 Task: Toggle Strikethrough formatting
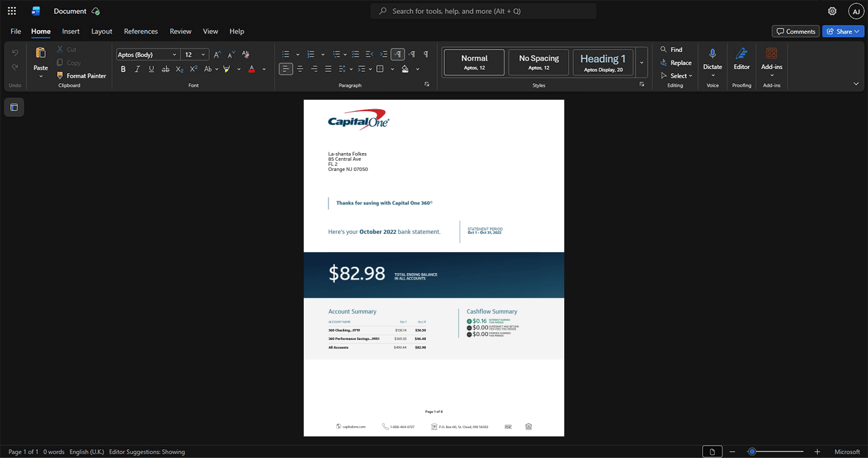tap(165, 69)
